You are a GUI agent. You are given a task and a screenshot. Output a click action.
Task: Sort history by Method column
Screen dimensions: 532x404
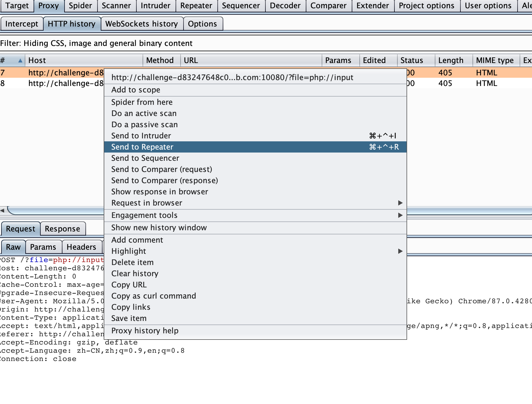pyautogui.click(x=162, y=60)
